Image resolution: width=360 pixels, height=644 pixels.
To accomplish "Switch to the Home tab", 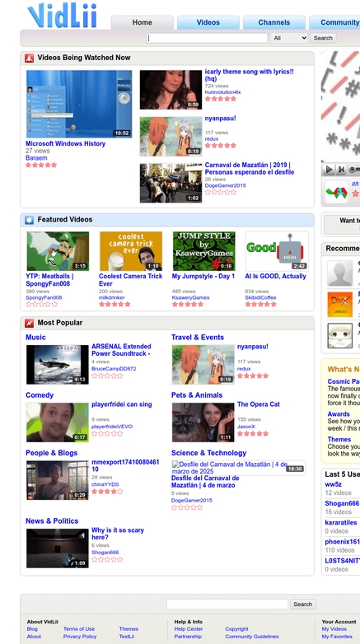I will pos(143,22).
